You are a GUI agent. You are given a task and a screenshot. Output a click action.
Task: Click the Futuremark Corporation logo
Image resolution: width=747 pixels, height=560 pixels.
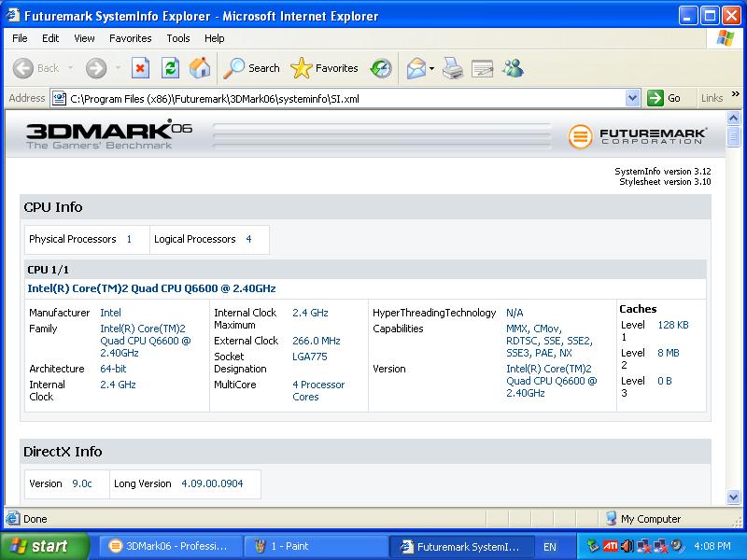[x=638, y=136]
